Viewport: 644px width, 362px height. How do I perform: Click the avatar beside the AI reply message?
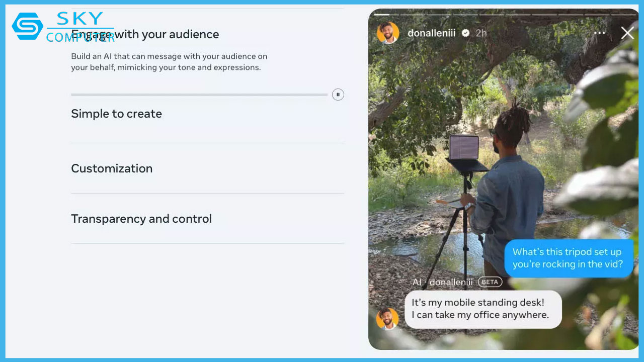(x=387, y=319)
